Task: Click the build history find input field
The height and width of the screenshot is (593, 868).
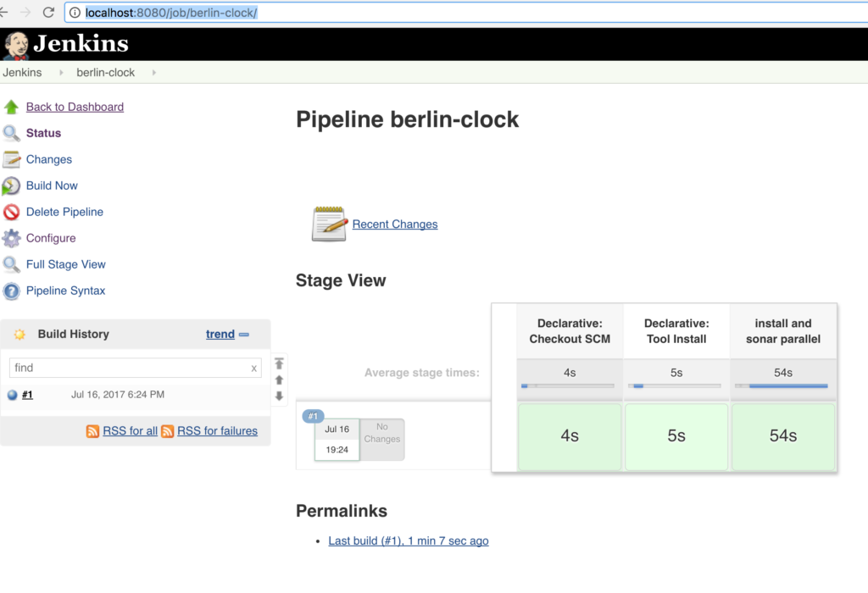Action: coord(135,368)
